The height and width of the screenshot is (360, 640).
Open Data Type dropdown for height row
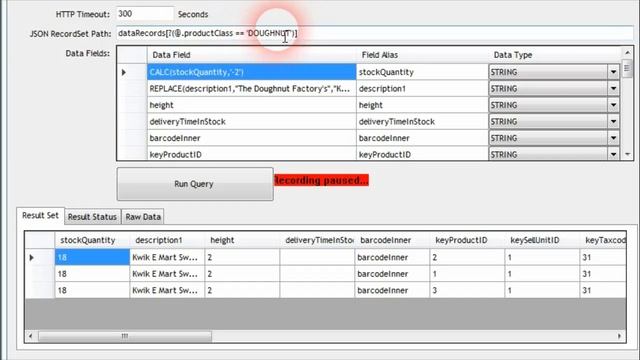pyautogui.click(x=613, y=105)
